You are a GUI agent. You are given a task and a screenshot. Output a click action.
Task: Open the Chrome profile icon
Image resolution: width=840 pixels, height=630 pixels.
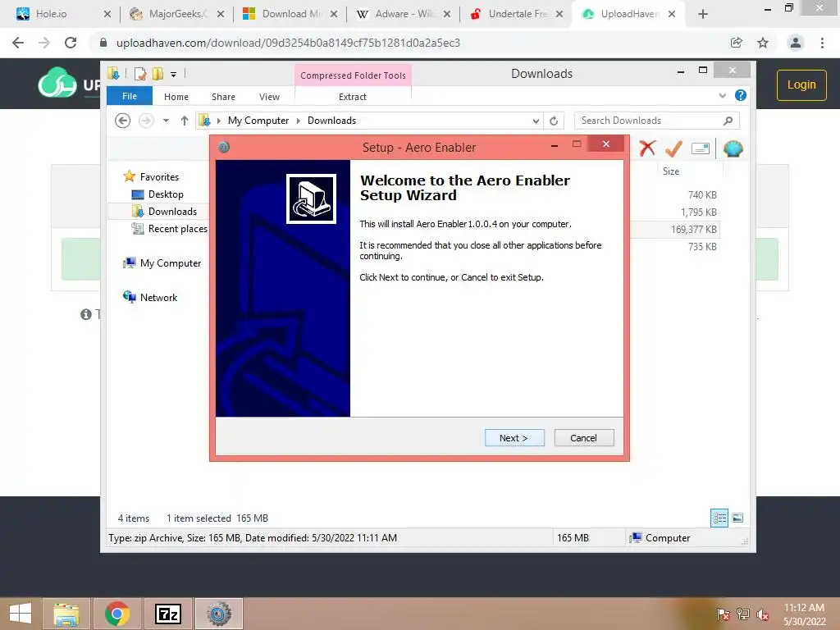tap(796, 43)
